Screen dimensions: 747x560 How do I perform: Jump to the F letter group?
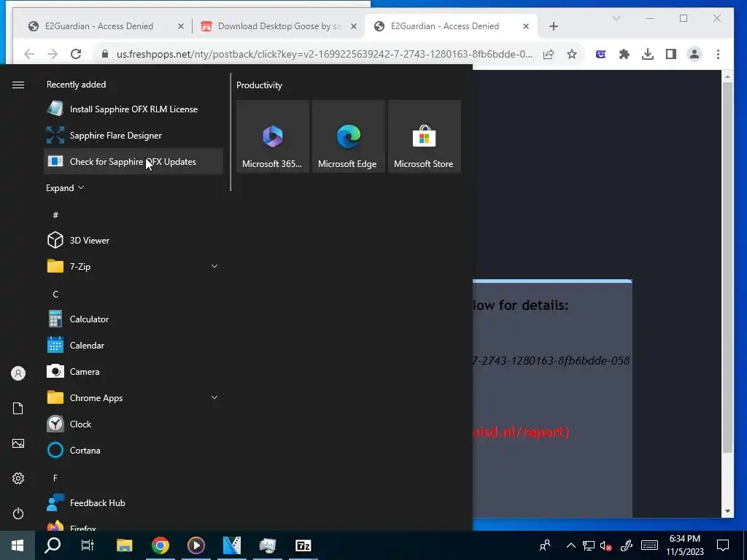click(x=55, y=478)
